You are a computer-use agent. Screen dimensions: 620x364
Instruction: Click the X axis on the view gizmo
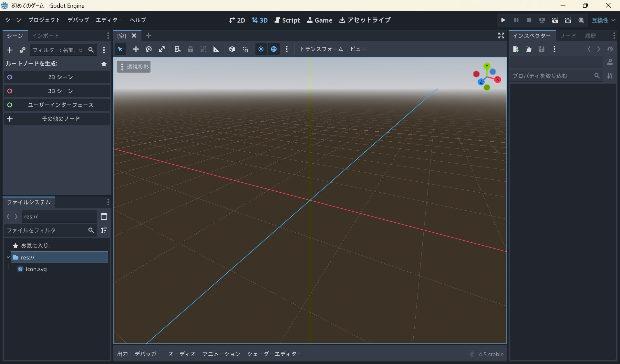pos(498,79)
